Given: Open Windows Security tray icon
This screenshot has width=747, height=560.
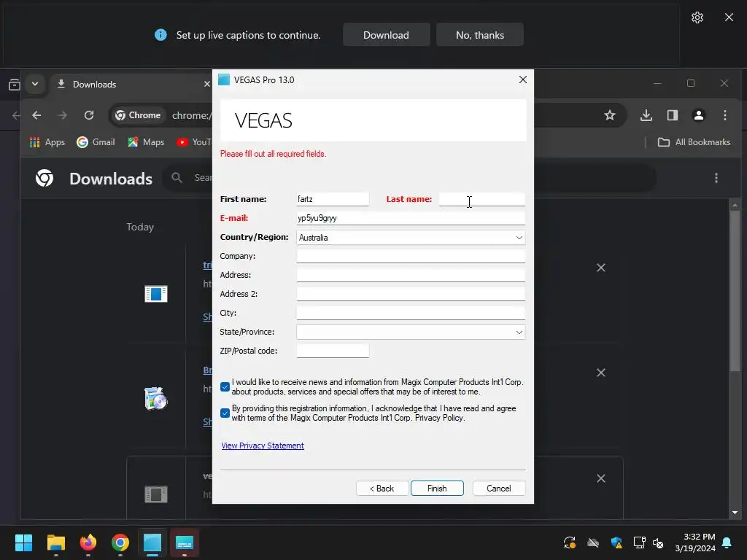Looking at the screenshot, I should 616,542.
